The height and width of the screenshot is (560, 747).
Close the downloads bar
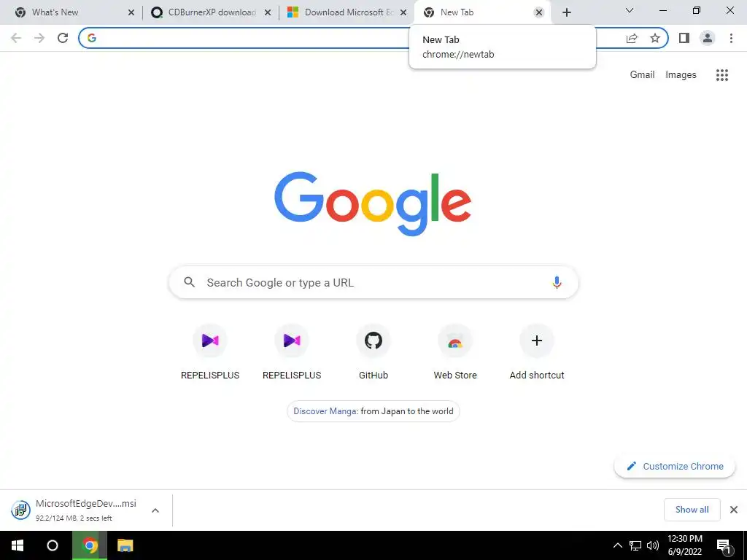pos(734,510)
